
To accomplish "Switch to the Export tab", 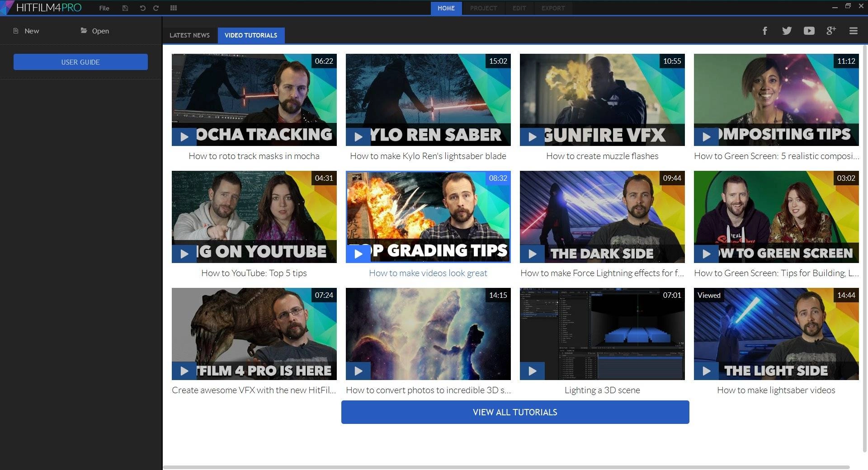I will tap(553, 8).
